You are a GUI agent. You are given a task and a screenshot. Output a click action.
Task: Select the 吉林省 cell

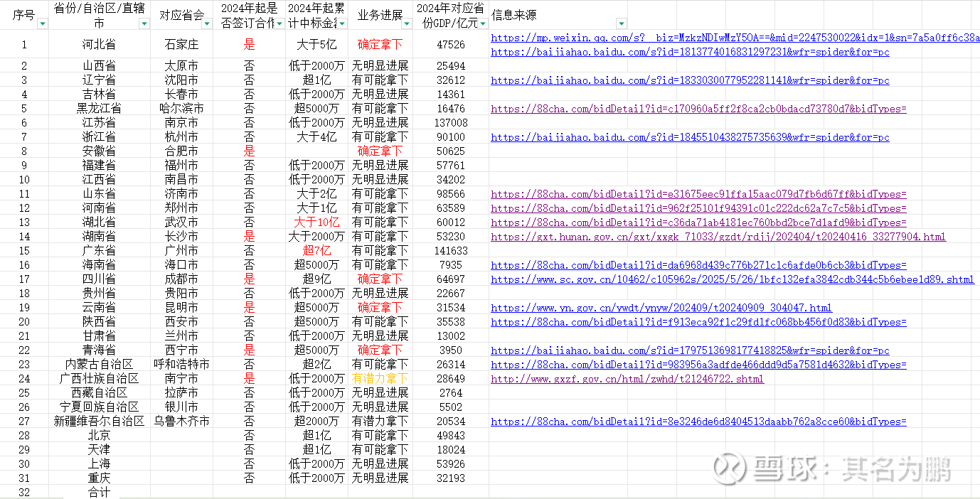click(x=99, y=94)
